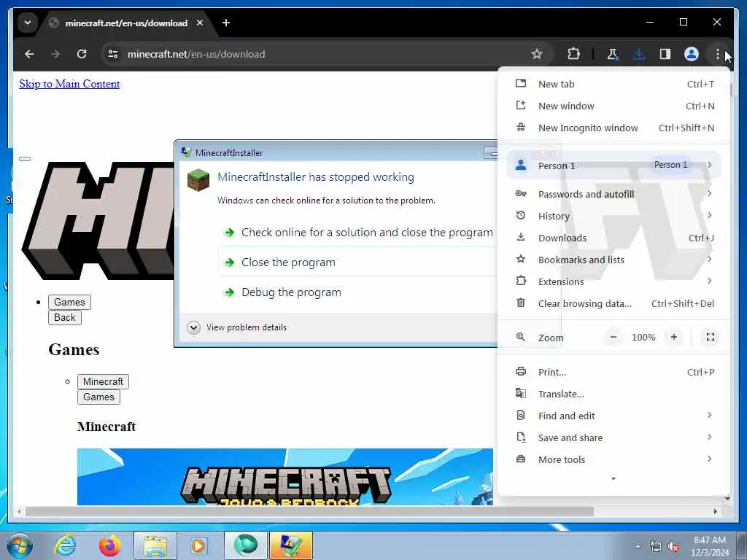Show hidden tray icons arrow
Screen dimensions: 747x560
(x=638, y=547)
